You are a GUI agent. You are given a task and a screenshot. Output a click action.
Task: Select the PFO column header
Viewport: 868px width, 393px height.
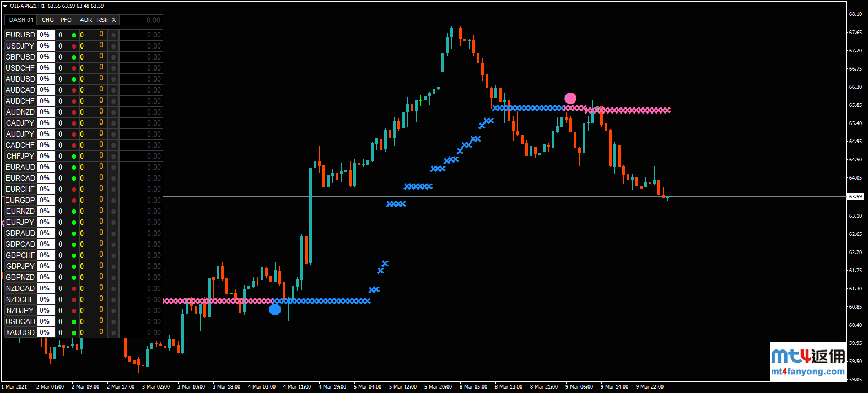pos(66,20)
